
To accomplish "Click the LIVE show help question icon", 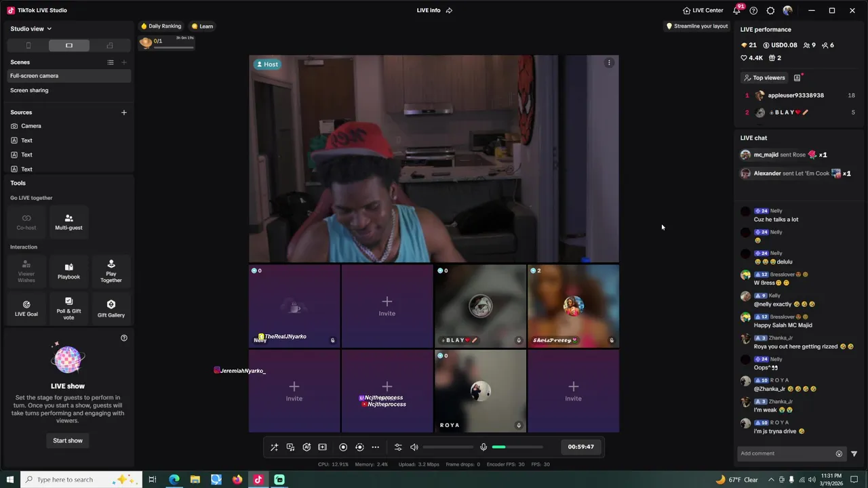I will tap(124, 338).
